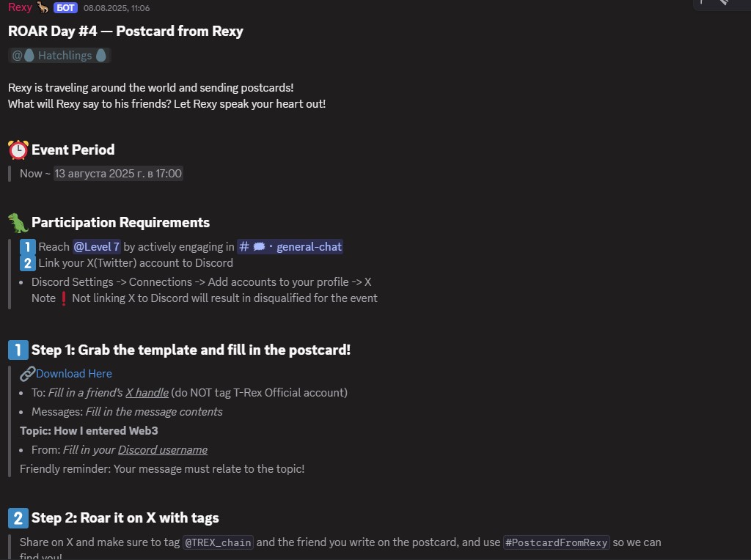Image resolution: width=751 pixels, height=560 pixels.
Task: Click the event end date timestamp
Action: coord(118,174)
